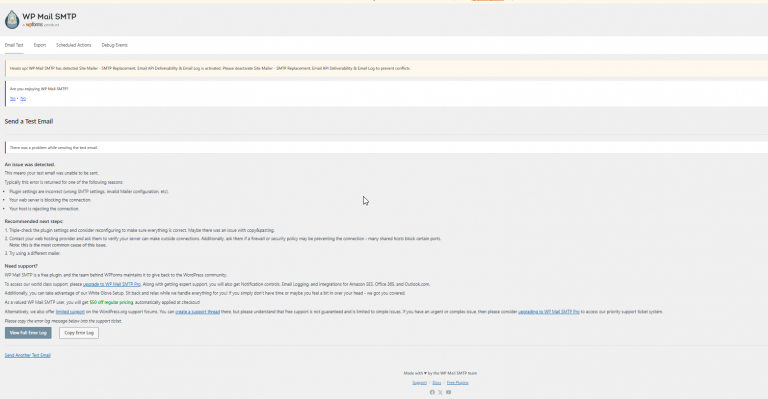Click the 'Send a Test Email' heading

tap(29, 121)
